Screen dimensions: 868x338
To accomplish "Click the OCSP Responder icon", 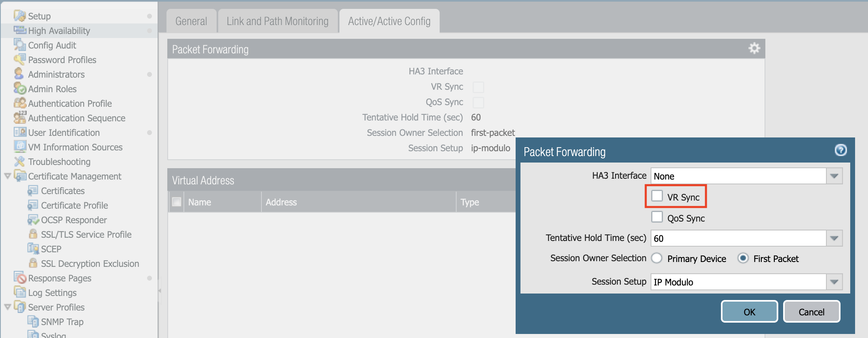I will (x=33, y=220).
